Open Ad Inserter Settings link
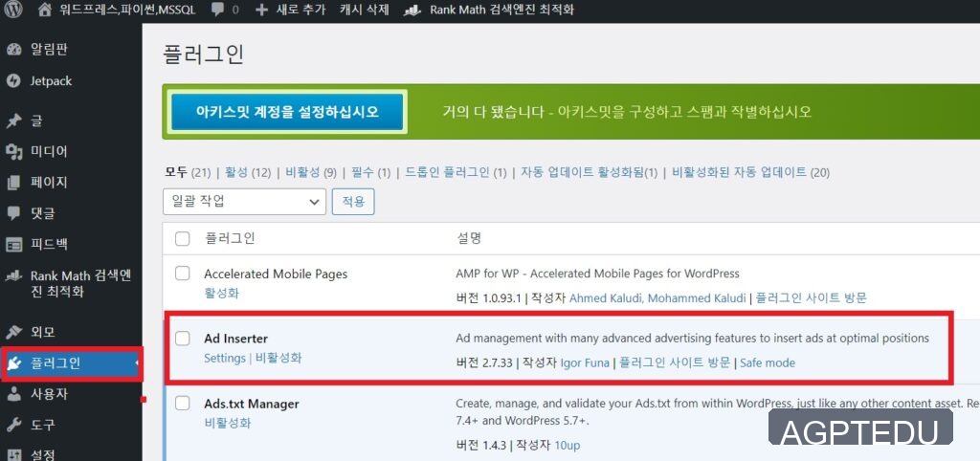This screenshot has width=980, height=461. (x=225, y=359)
